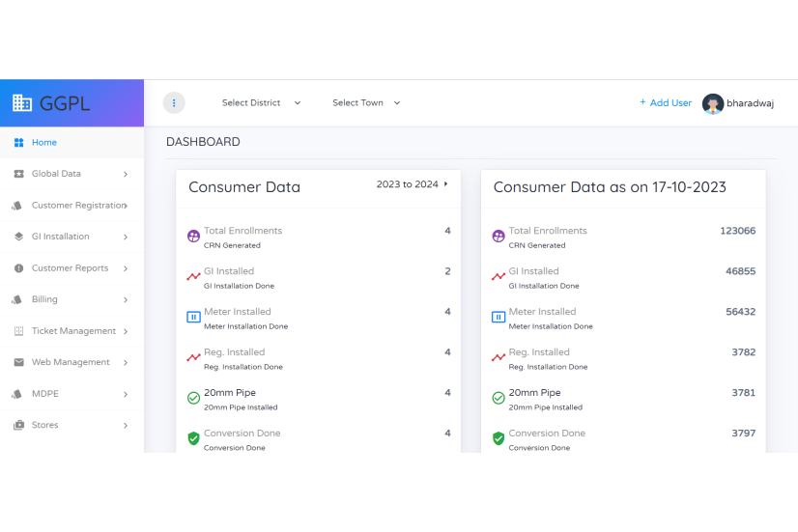Expand the Global Data menu chevron
Viewport: 798px width, 532px height.
[x=126, y=174]
